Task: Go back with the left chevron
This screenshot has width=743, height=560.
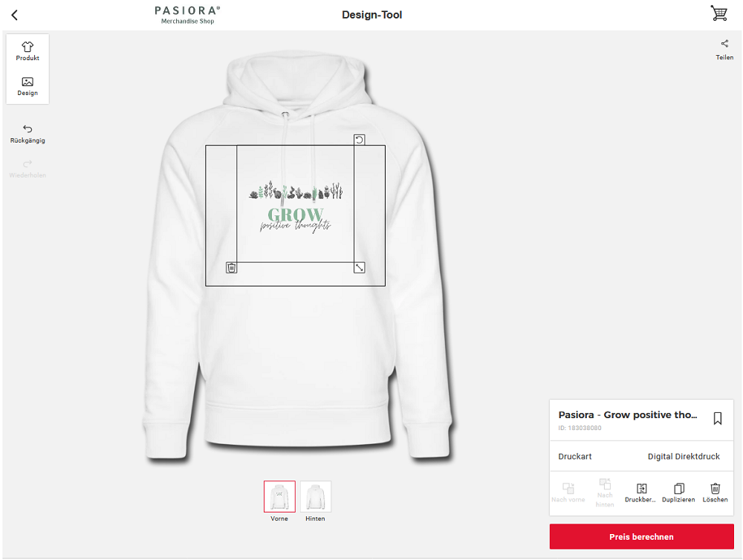Action: coord(15,15)
